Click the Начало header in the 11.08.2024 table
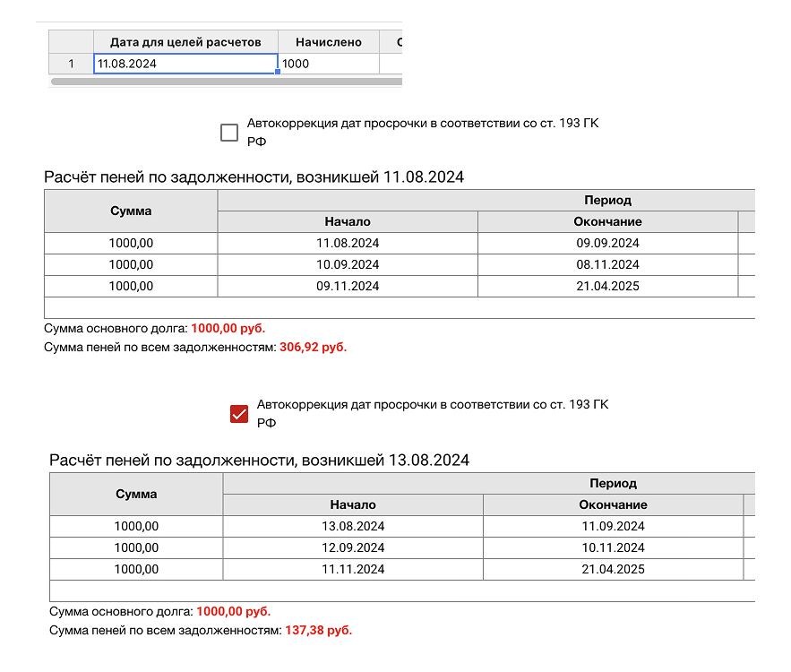791x672 pixels. [348, 221]
